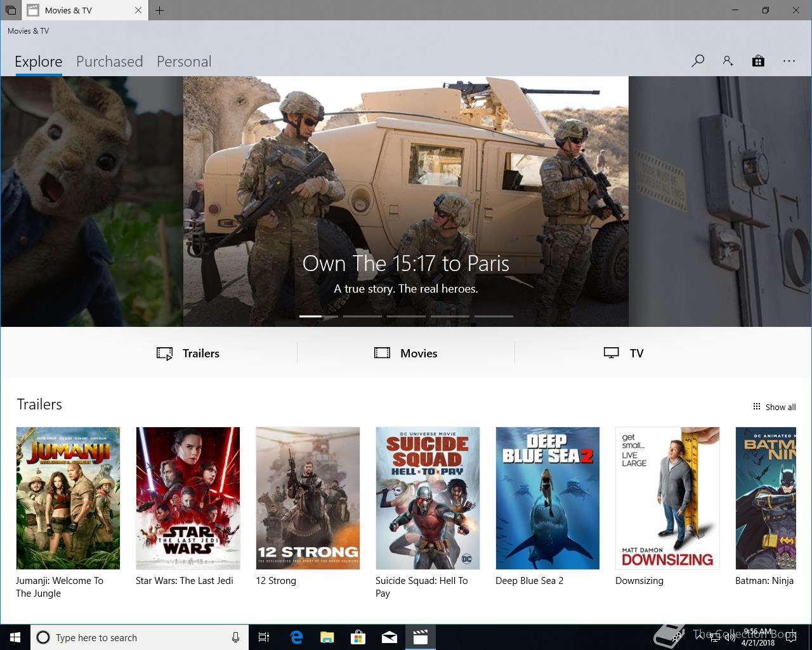Jump to the second carousel page indicator
The height and width of the screenshot is (650, 812).
point(362,316)
